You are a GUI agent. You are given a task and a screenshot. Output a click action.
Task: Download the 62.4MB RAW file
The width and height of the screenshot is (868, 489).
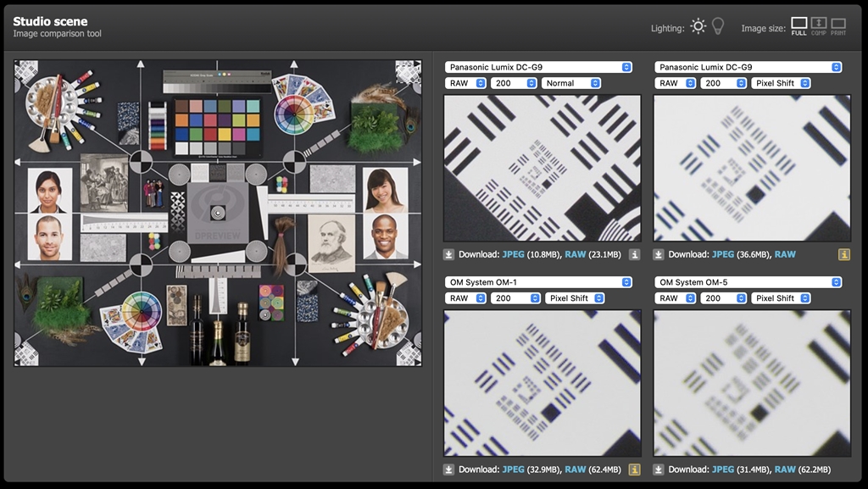point(576,470)
